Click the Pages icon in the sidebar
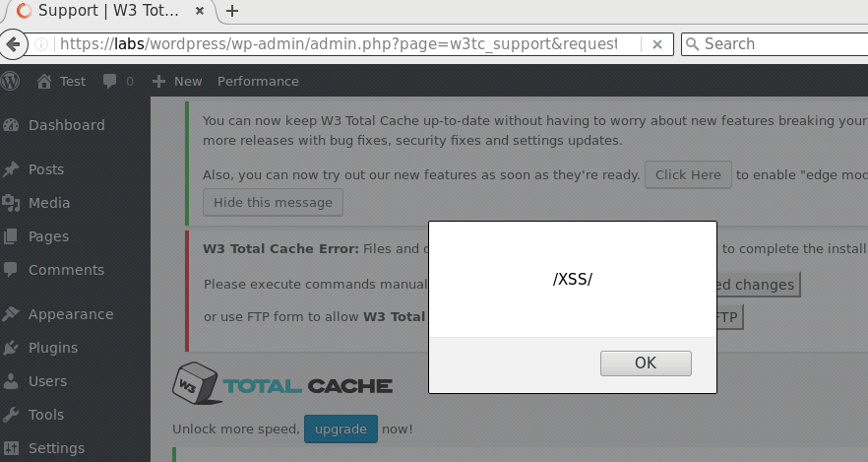 tap(11, 236)
